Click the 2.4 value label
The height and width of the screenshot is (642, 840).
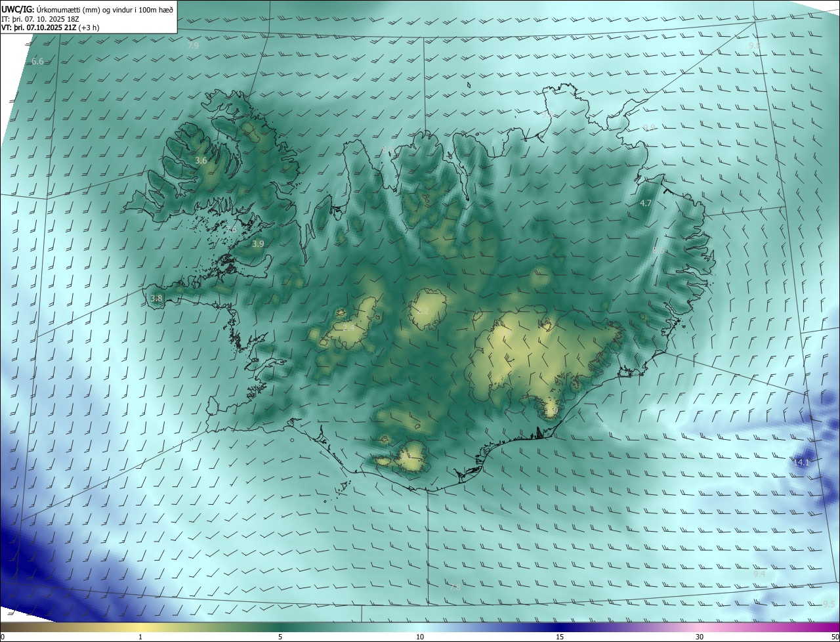[348, 327]
